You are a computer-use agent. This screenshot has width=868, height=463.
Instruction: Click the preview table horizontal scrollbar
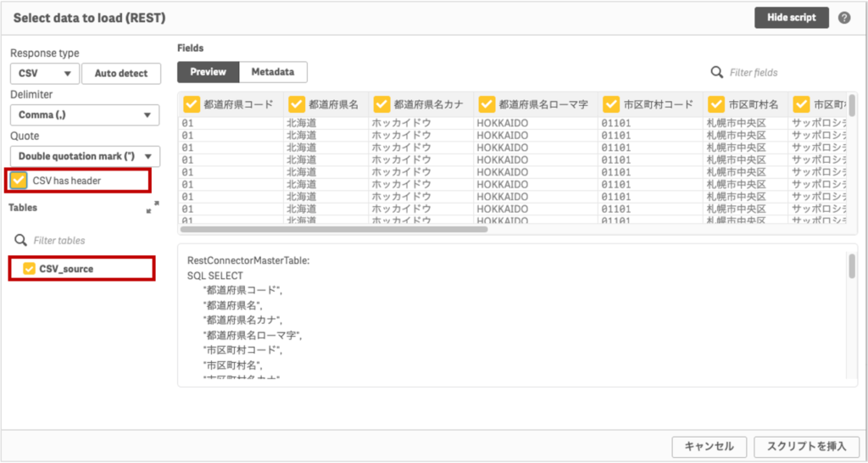(334, 228)
